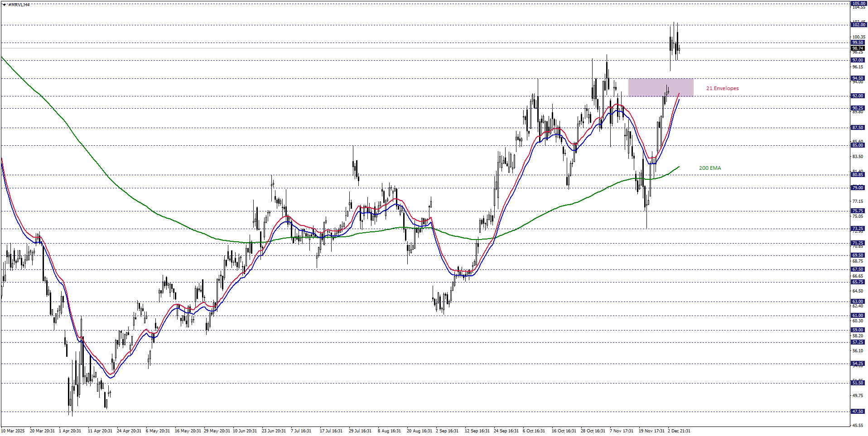Click the 2 Dec 21:31 time label
Screen dimensions: 868x436
679,431
